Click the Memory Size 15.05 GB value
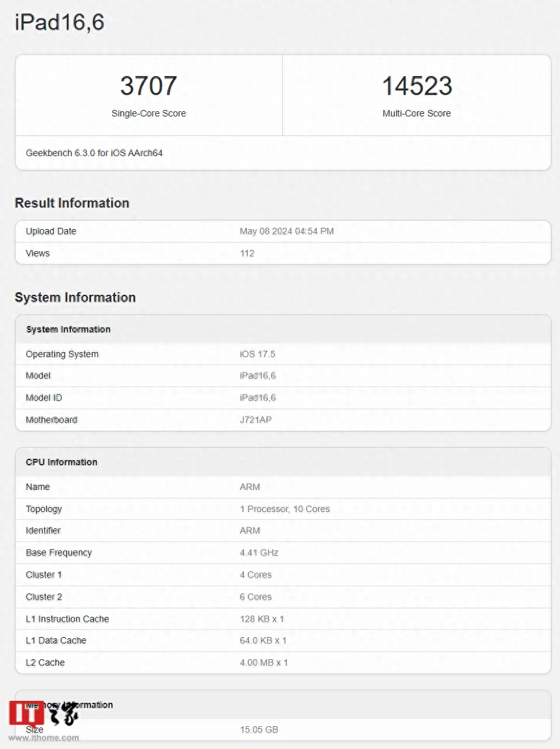Viewport: 560px width, 749px height. coord(259,729)
